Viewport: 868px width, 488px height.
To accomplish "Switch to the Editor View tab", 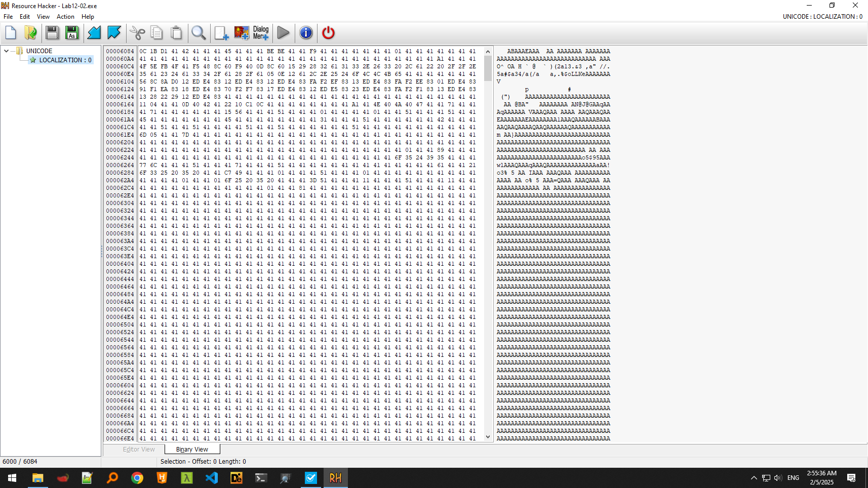I will point(139,450).
